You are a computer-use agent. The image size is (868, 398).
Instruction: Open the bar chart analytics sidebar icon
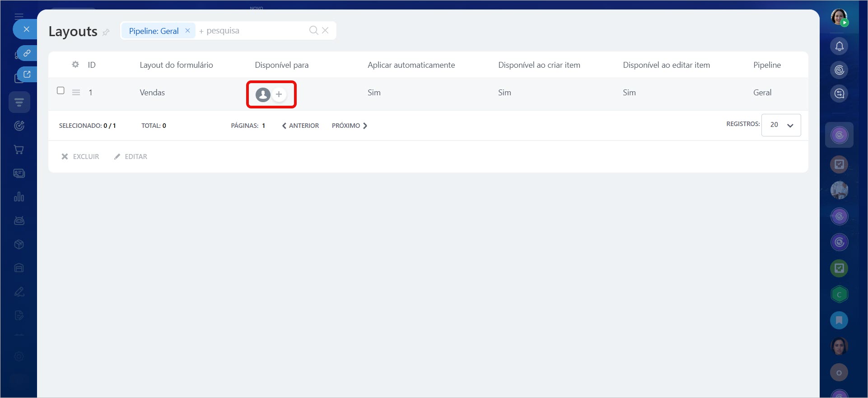click(19, 197)
